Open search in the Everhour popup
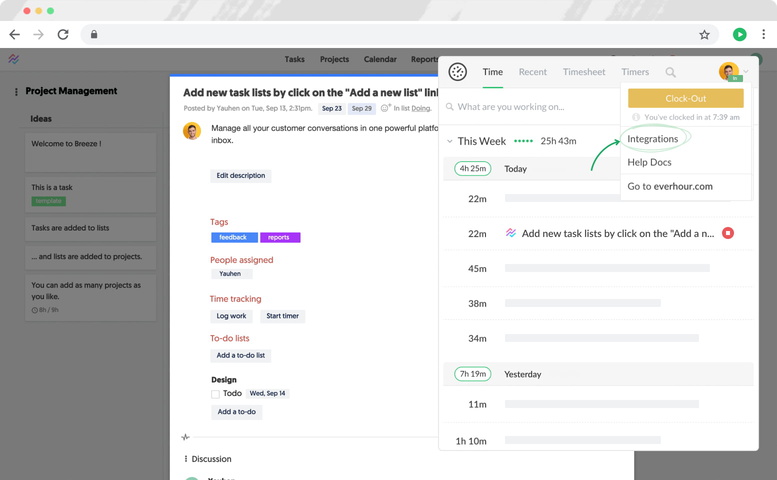 [x=670, y=72]
